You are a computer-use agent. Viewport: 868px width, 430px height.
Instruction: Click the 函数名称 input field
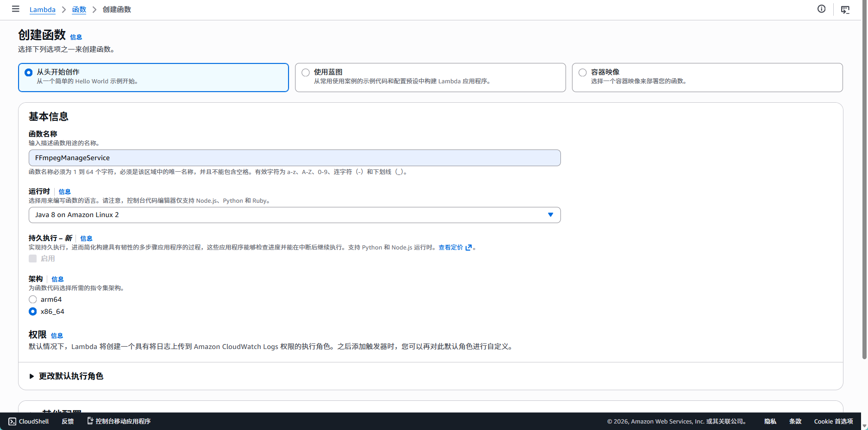pos(294,158)
